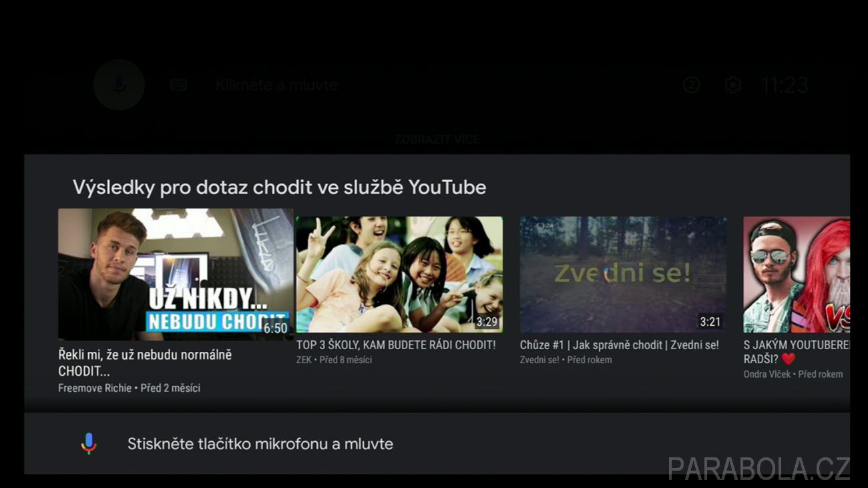This screenshot has width=868, height=488.
Task: Click channel info 'ZEK • Před 8 měsíci'
Action: pyautogui.click(x=334, y=360)
